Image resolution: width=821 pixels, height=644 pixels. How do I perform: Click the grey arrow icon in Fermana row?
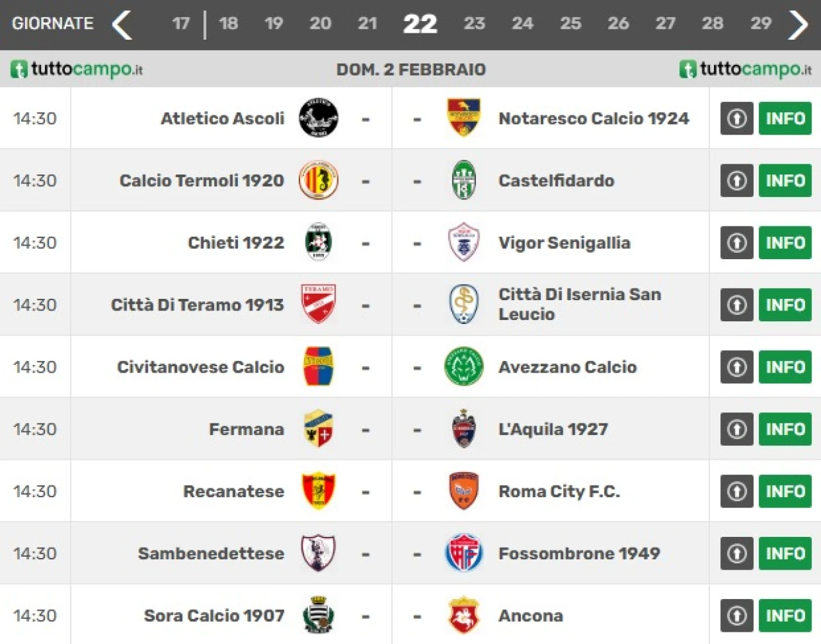click(736, 428)
